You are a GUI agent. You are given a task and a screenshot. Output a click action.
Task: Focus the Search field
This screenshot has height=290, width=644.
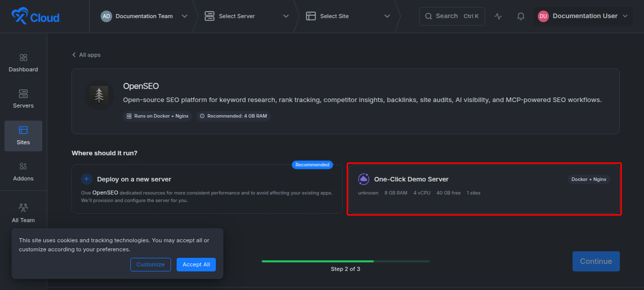(x=452, y=16)
